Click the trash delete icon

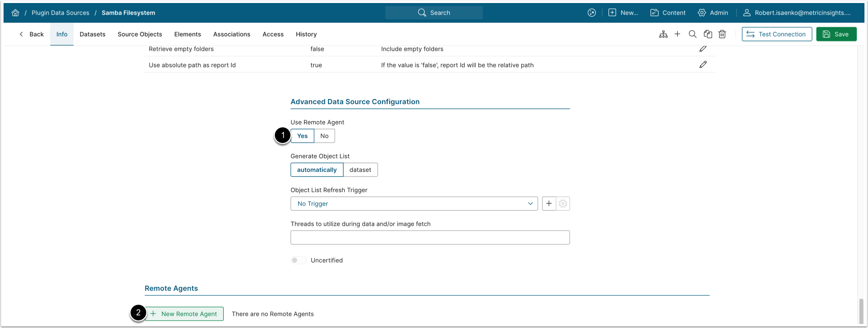[722, 34]
